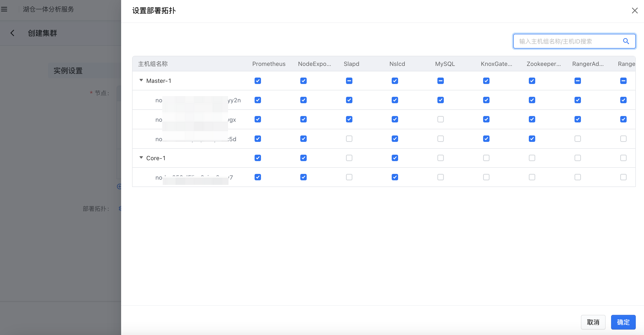Uncheck Slapd on node ending yy2n

click(x=349, y=100)
